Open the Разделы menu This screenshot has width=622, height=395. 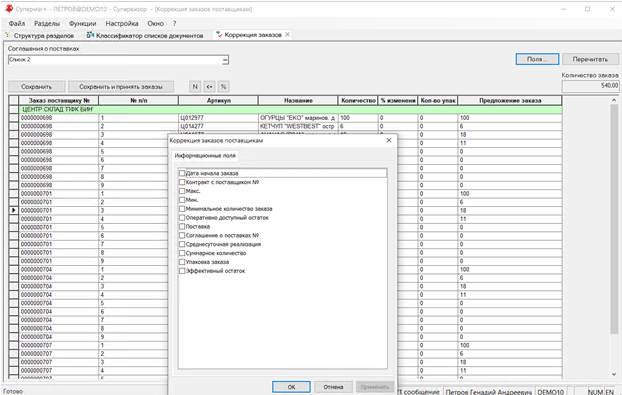click(x=47, y=23)
